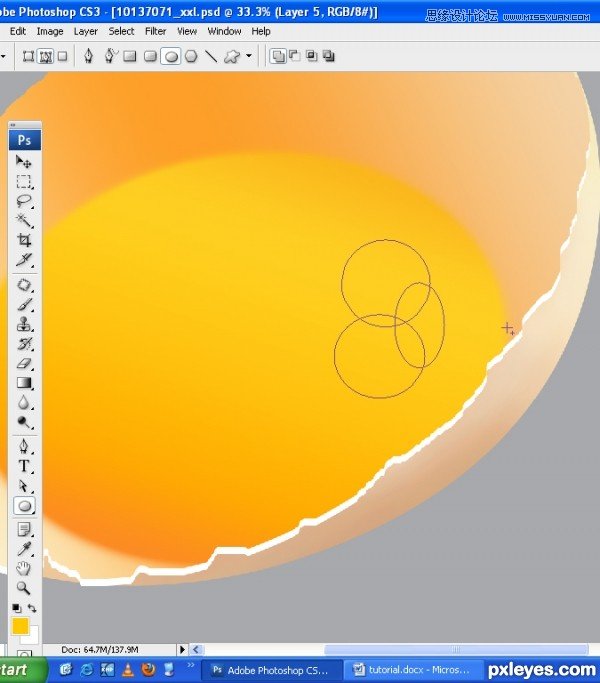
Task: Open the Filter menu
Action: (x=156, y=31)
